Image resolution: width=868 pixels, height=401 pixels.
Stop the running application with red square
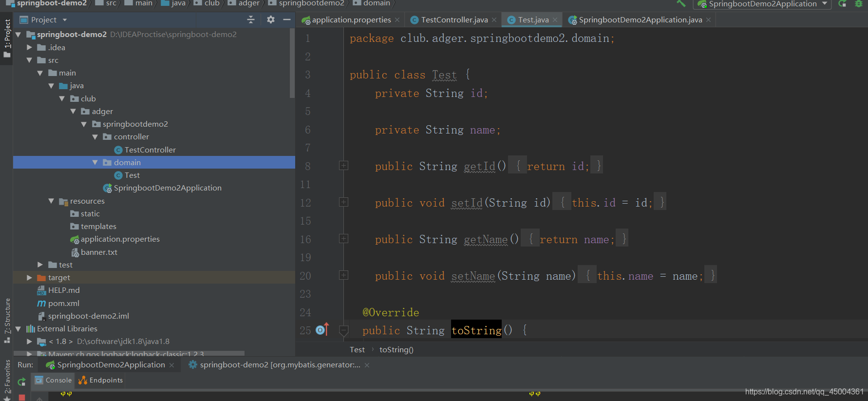click(21, 398)
